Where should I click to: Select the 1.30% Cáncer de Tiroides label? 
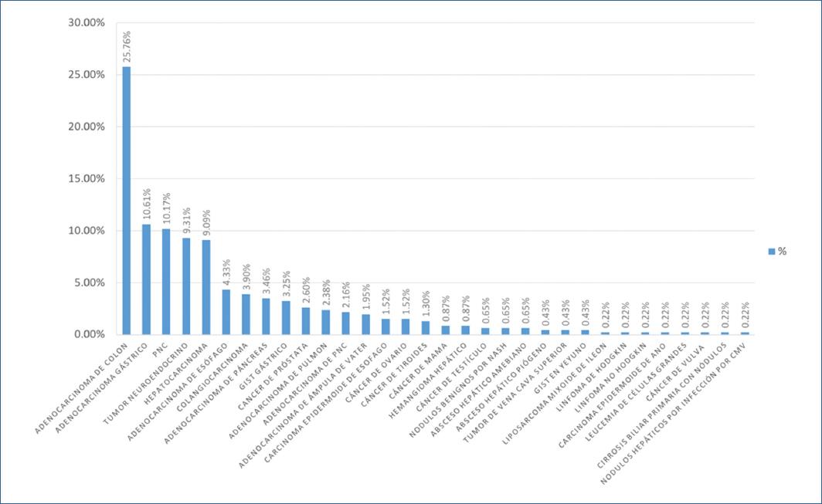(426, 304)
